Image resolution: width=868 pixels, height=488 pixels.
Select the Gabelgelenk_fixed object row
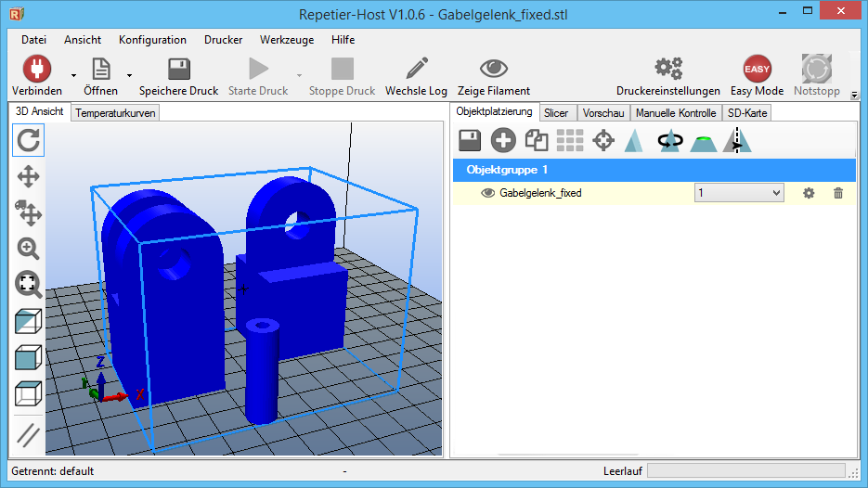pos(654,193)
